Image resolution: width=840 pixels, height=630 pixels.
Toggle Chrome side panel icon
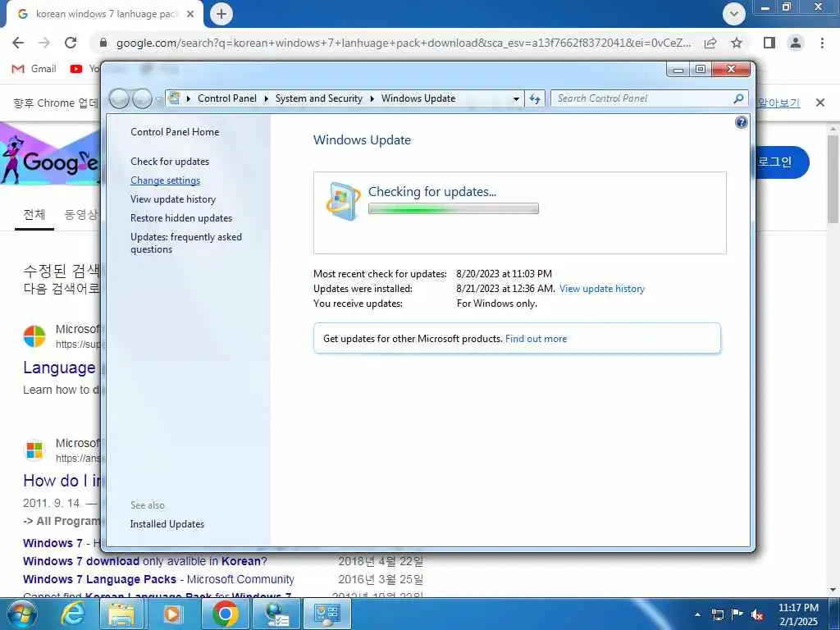coord(769,43)
